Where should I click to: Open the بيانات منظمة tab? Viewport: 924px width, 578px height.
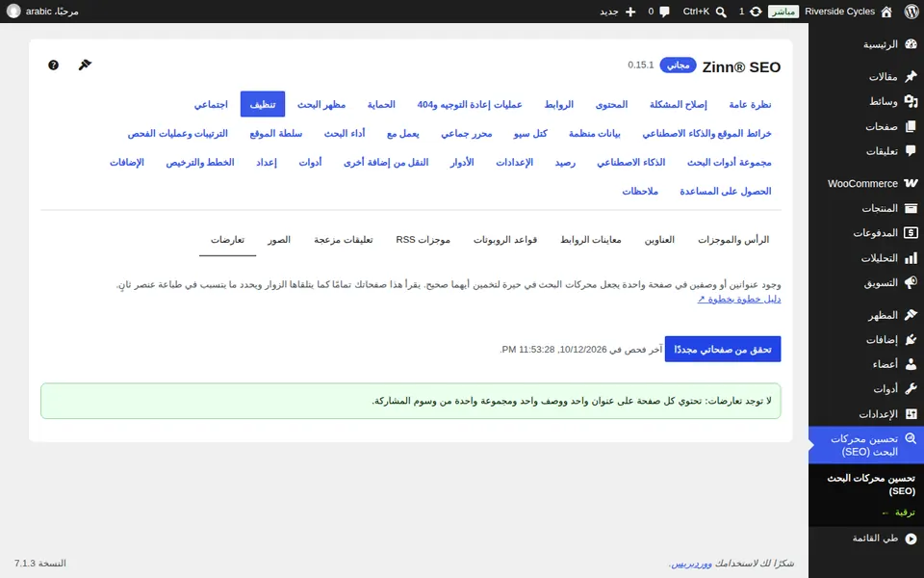[595, 133]
